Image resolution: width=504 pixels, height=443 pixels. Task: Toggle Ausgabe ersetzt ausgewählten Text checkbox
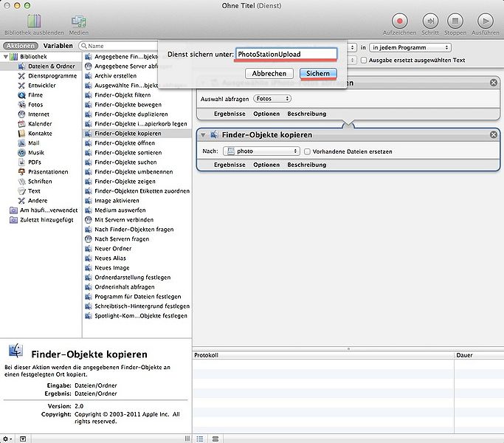pyautogui.click(x=363, y=60)
